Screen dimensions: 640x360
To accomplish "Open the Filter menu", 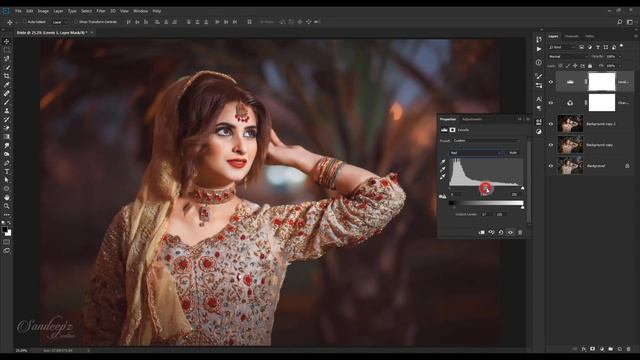I will pos(101,11).
